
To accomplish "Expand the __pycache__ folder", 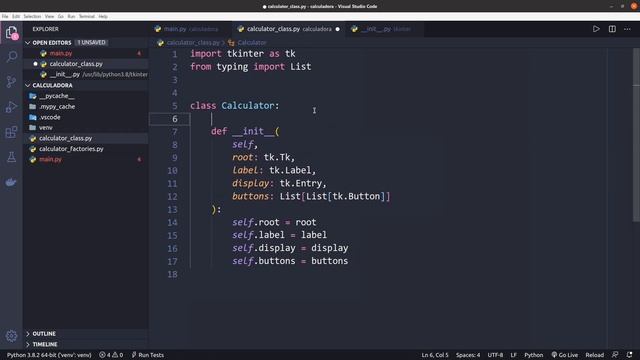I will click(x=56, y=96).
